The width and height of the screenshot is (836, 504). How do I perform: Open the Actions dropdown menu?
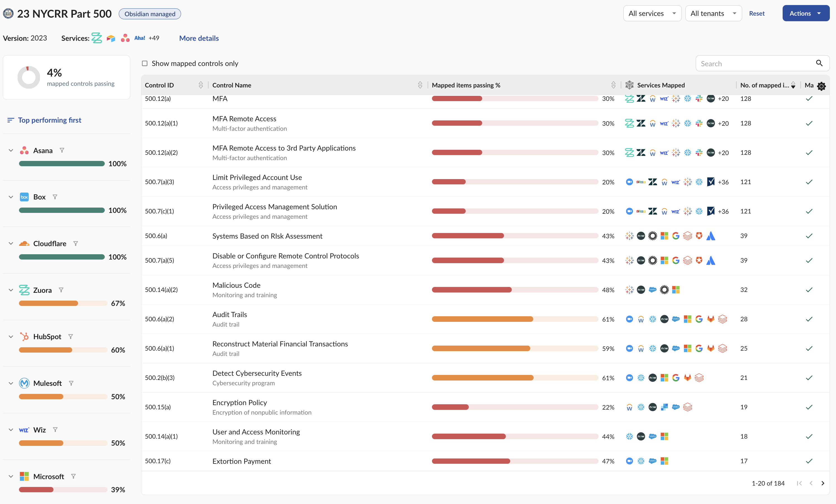coord(806,14)
